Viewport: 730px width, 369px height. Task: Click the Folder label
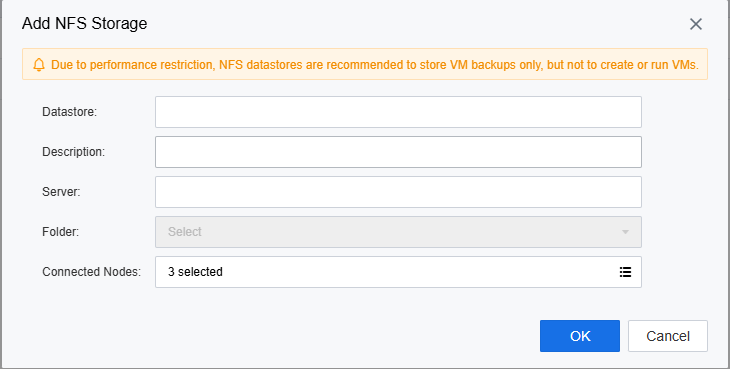pyautogui.click(x=61, y=232)
